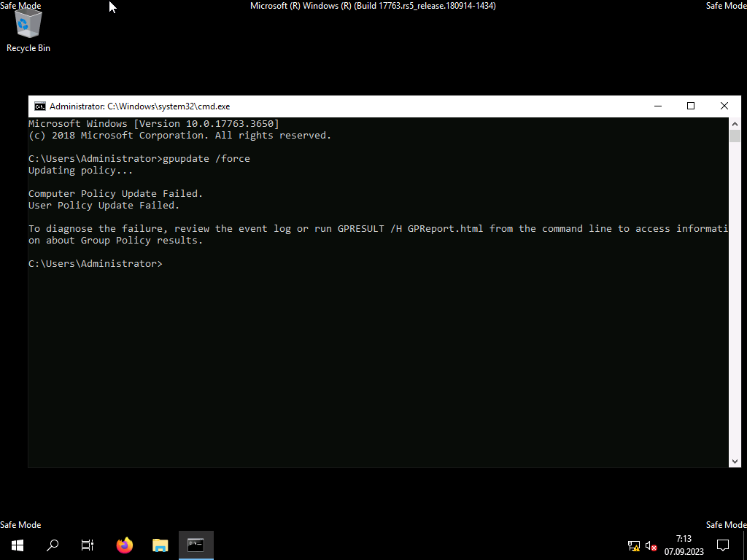747x560 pixels.
Task: Minimize the Command Prompt window
Action: click(658, 106)
